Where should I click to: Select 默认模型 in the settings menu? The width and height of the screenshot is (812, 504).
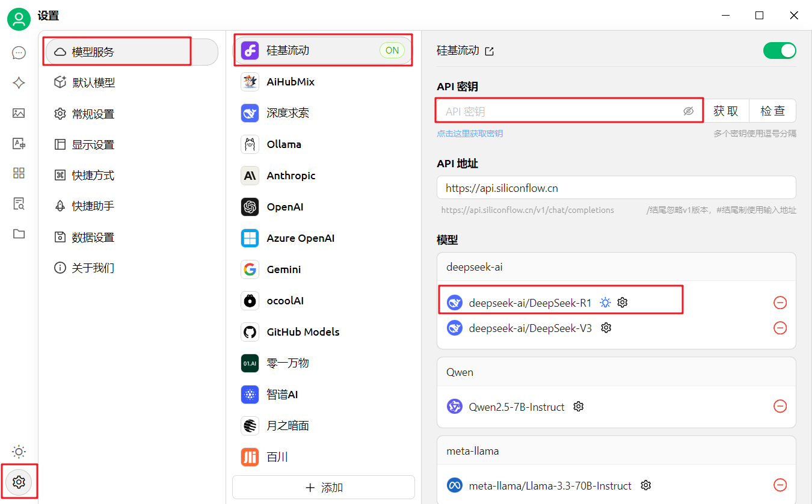point(131,82)
